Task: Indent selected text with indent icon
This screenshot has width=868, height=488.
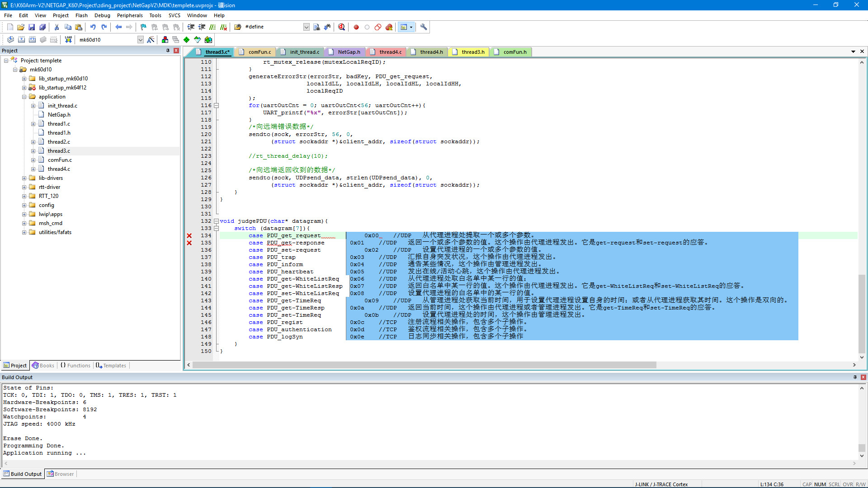Action: pyautogui.click(x=191, y=27)
